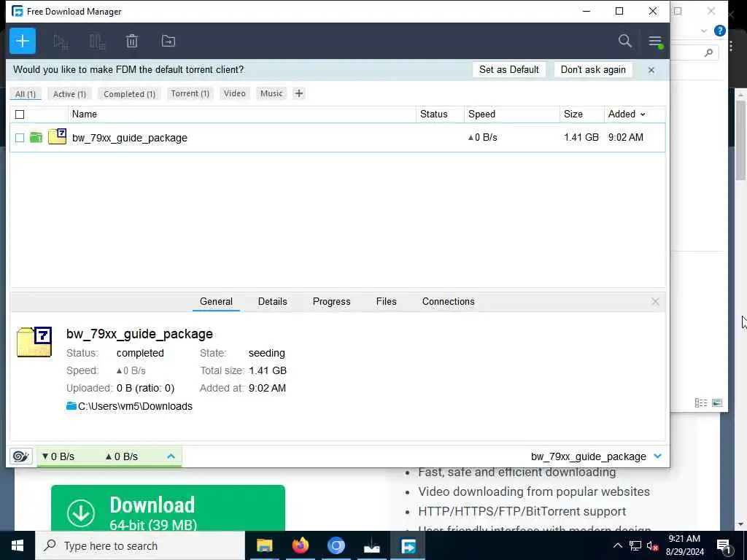The width and height of the screenshot is (747, 560).
Task: Open the Files tab
Action: [x=387, y=301]
